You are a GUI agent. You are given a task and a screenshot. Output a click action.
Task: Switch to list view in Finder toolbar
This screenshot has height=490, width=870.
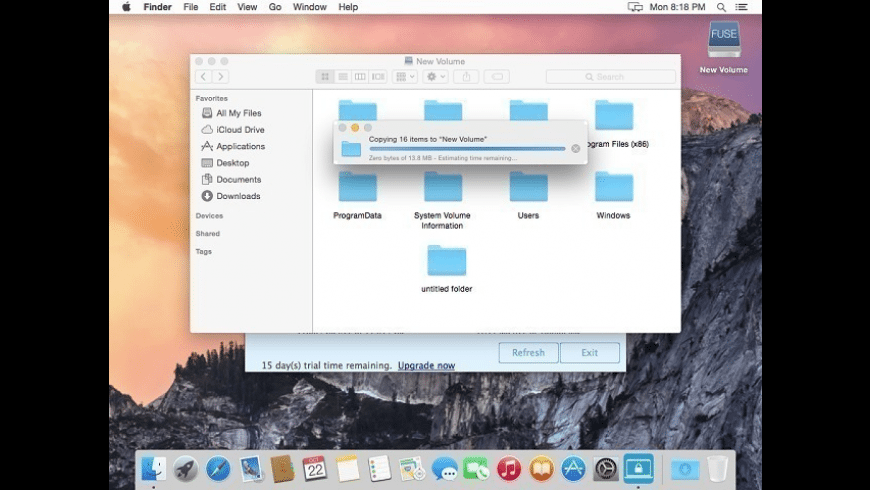point(343,76)
